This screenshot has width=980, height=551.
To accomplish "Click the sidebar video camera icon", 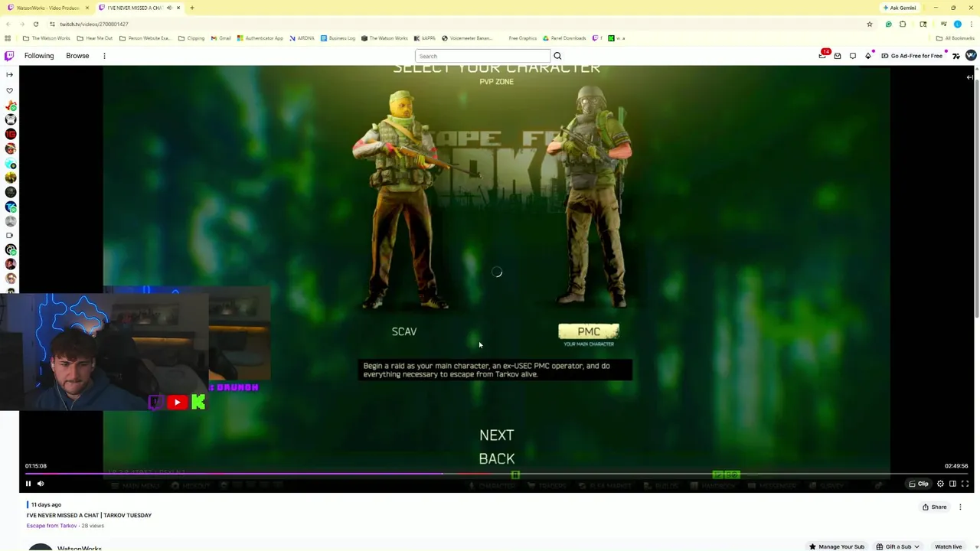I will 9,235.
